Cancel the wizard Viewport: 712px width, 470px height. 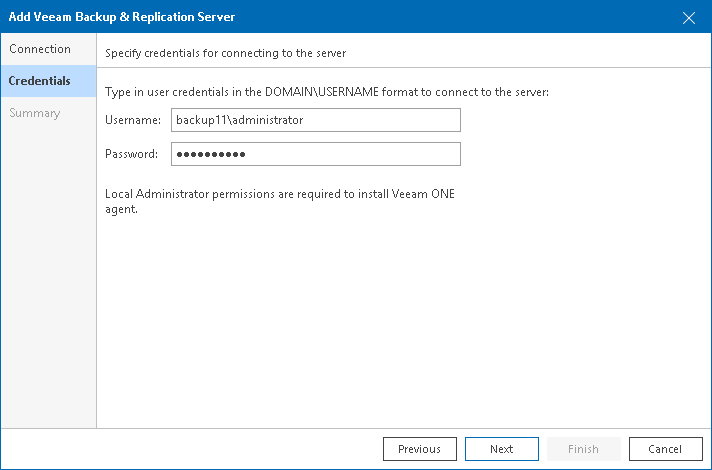pos(665,449)
